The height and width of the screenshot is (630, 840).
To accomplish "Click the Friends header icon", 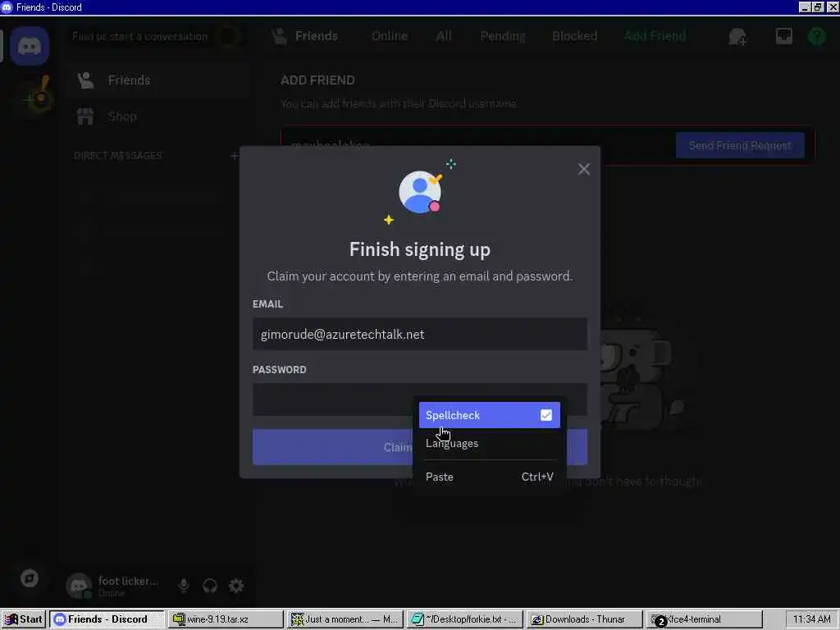I will [x=279, y=36].
